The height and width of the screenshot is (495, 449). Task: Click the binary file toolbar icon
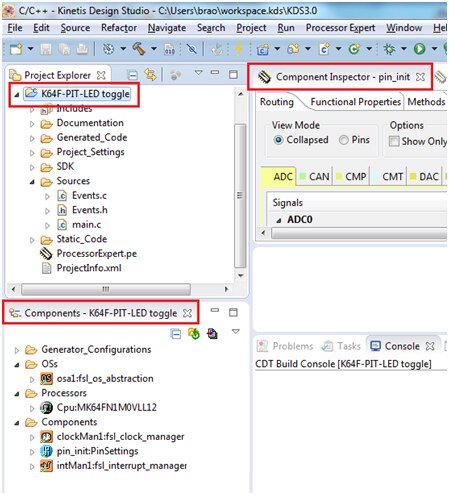(170, 49)
